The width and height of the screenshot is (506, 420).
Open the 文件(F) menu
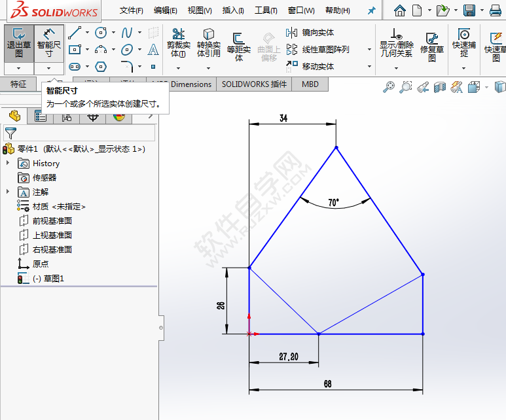132,10
